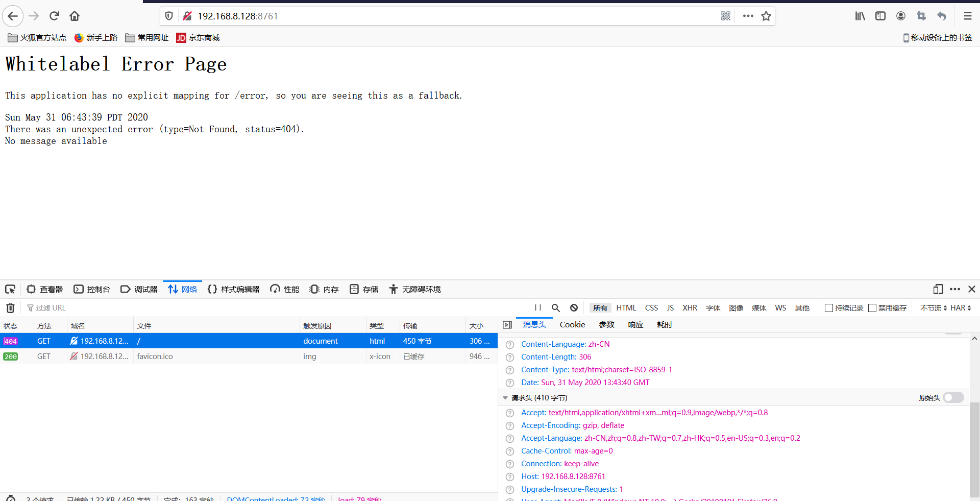Viewport: 980px width, 501px height.
Task: Click the undo arrow toolbar icon
Action: (x=942, y=16)
